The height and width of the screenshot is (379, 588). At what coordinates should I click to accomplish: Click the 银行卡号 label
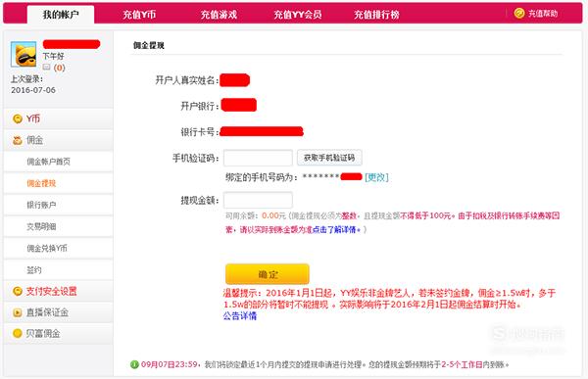199,132
